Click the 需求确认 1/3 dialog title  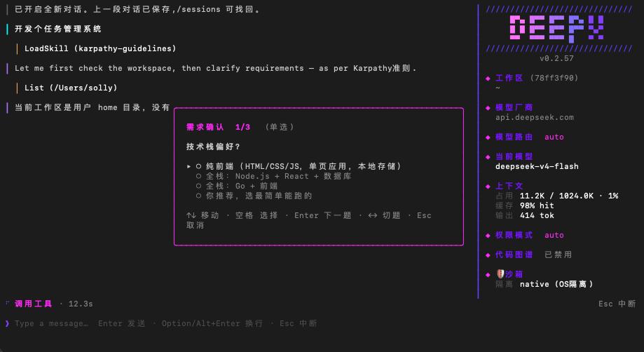218,127
